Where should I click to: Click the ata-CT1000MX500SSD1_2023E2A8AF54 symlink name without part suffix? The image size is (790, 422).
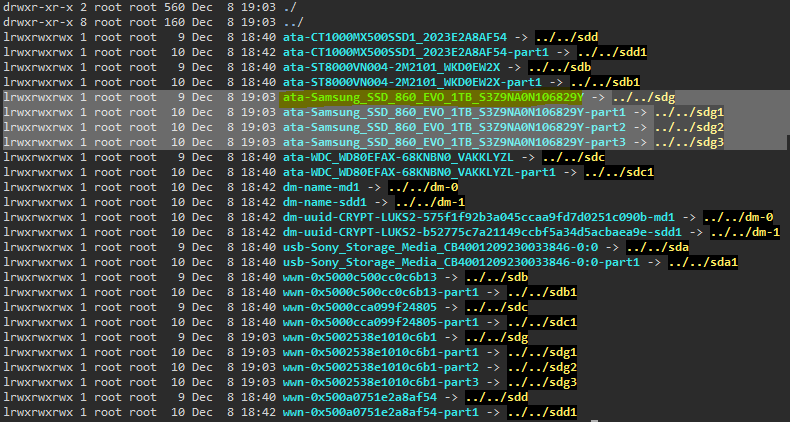pos(395,37)
